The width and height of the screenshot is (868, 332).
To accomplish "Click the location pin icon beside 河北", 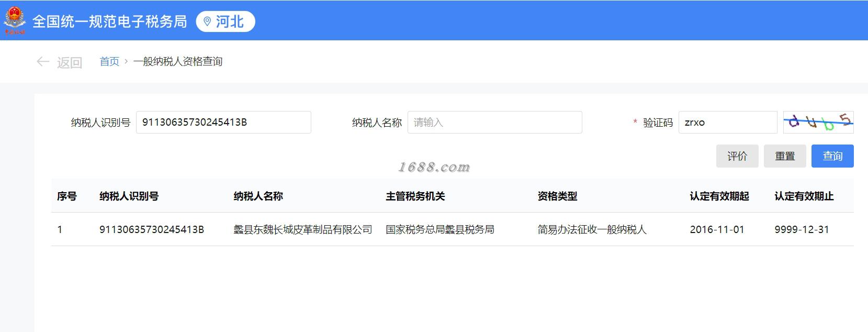I will [207, 21].
